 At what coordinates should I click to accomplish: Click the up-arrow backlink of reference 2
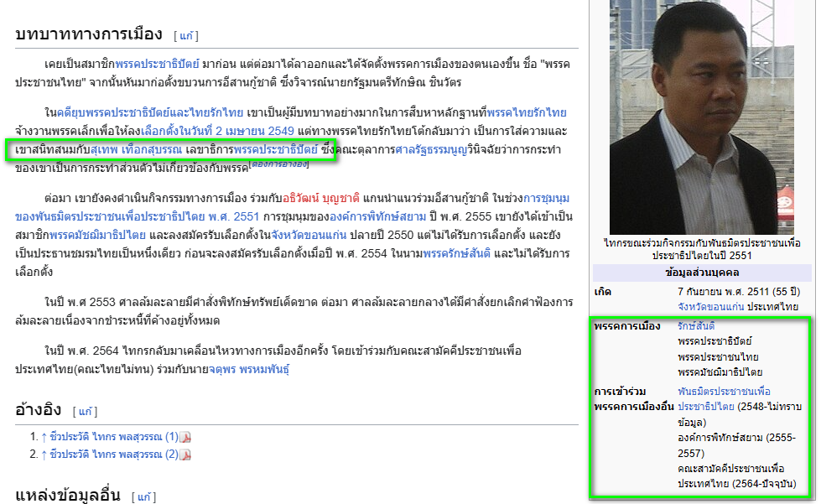click(44, 455)
